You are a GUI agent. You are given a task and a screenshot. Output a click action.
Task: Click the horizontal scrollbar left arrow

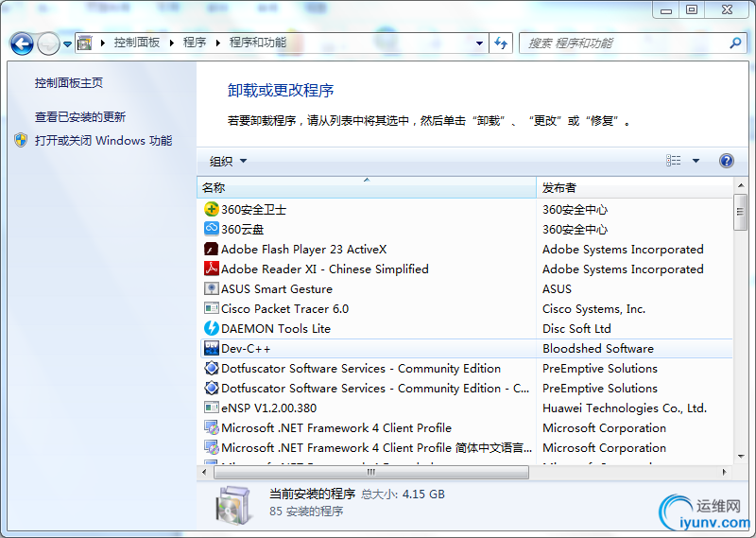[204, 472]
